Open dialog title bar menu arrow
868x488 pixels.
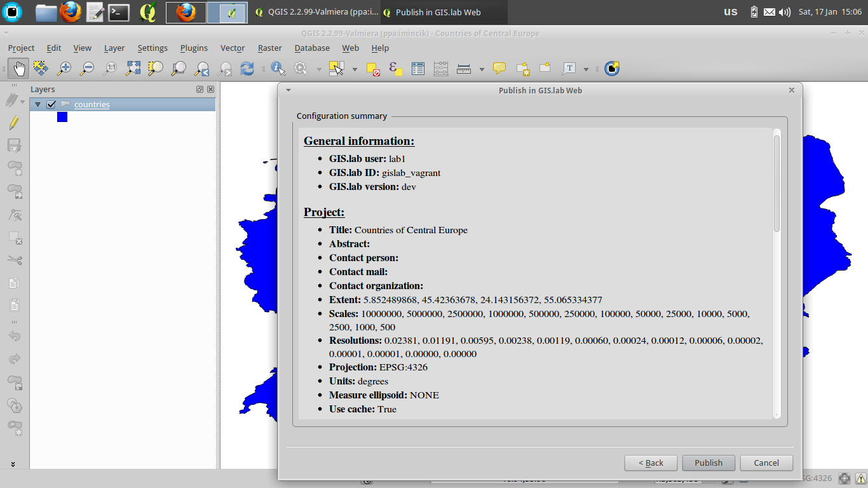click(x=288, y=90)
